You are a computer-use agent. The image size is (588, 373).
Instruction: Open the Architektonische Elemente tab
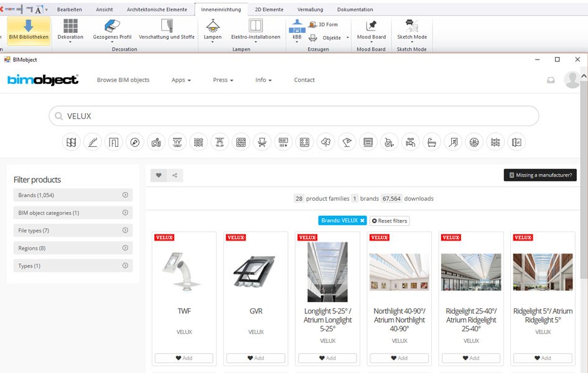(x=157, y=9)
